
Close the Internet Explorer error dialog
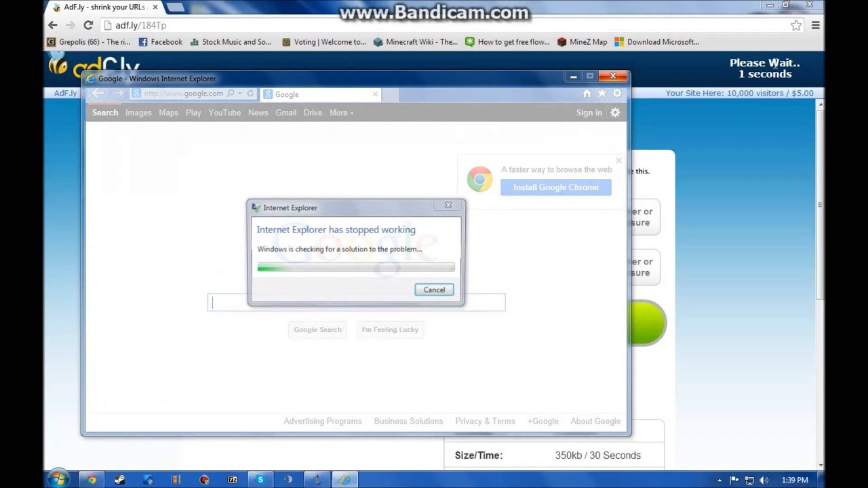click(448, 205)
